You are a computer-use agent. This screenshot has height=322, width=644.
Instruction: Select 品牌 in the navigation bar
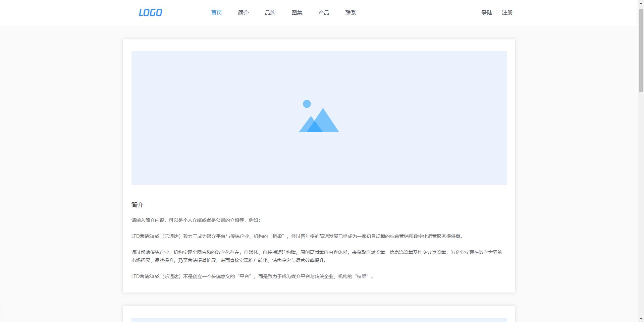[x=270, y=13]
